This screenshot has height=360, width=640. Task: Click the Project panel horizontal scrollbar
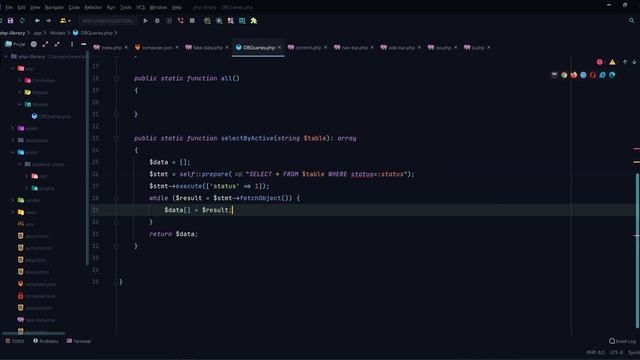(x=34, y=333)
